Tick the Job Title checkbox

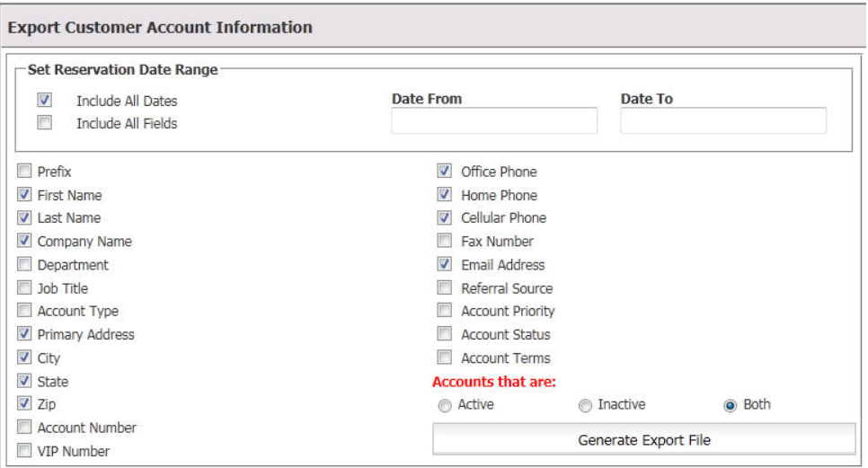click(24, 288)
